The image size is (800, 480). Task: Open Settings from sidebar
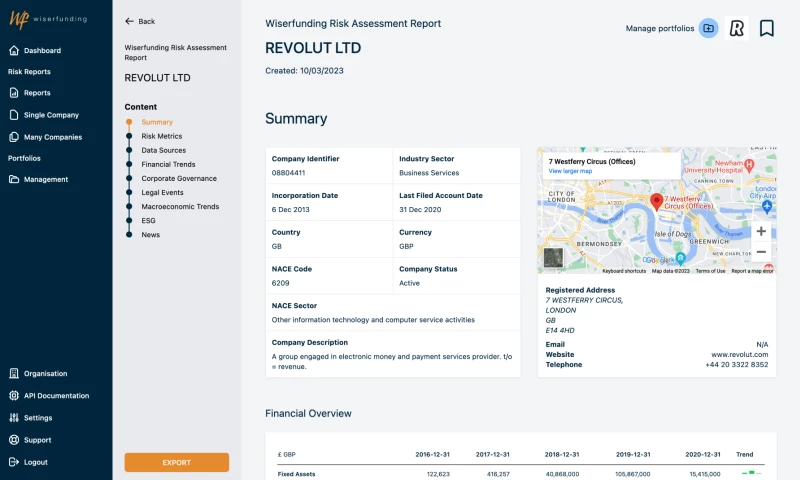click(x=38, y=418)
